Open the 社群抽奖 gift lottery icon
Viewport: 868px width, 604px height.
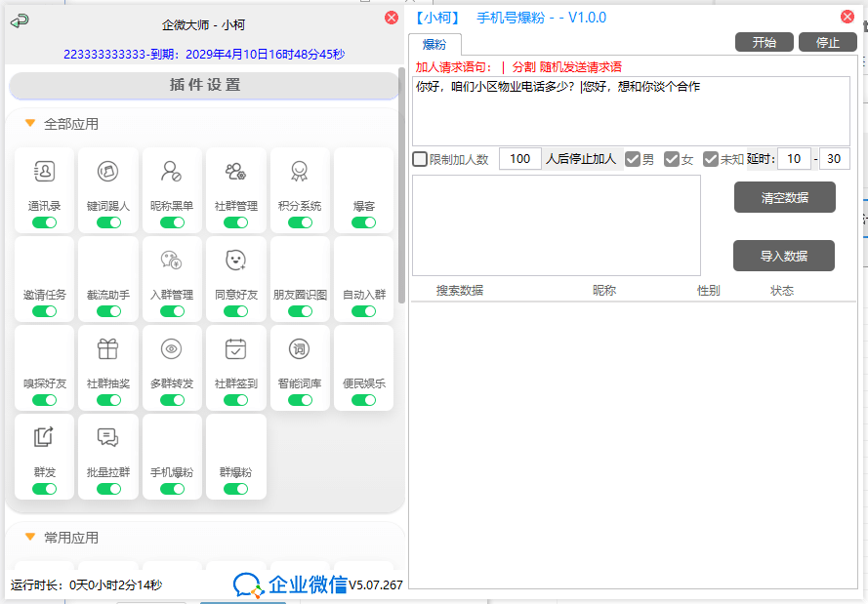[108, 349]
